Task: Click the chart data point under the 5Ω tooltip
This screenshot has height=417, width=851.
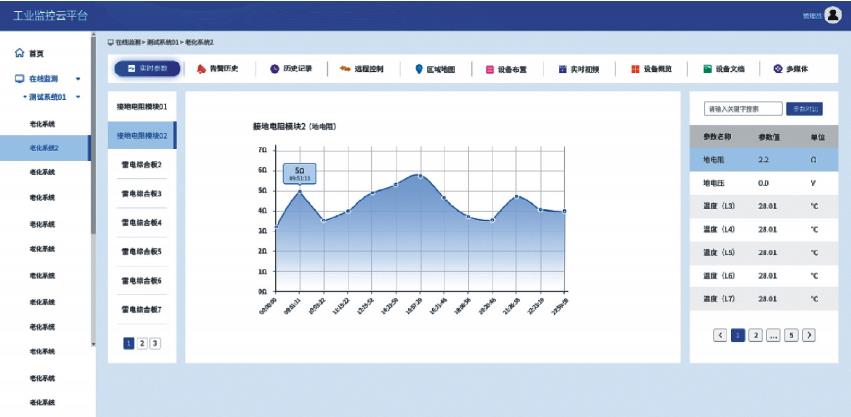Action: (x=300, y=191)
